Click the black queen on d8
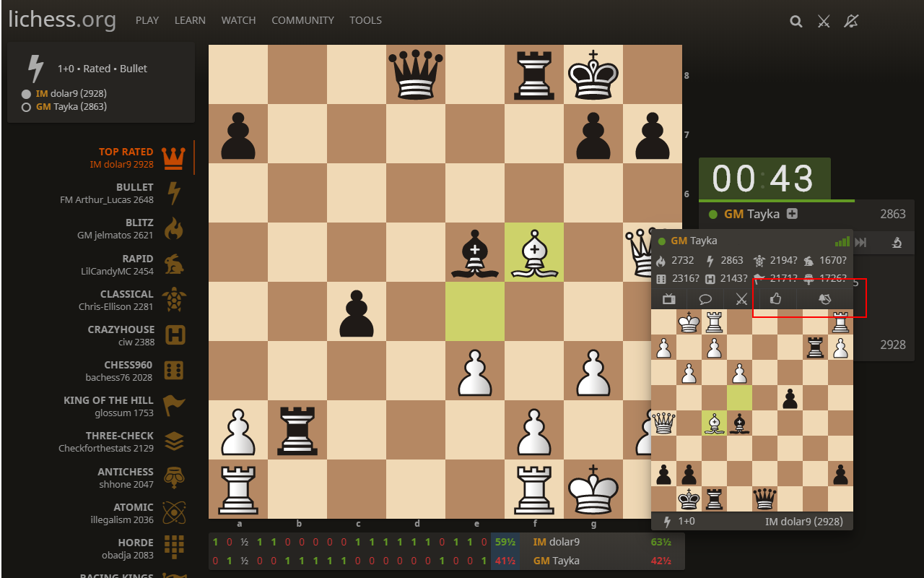924x578 pixels. pyautogui.click(x=416, y=74)
